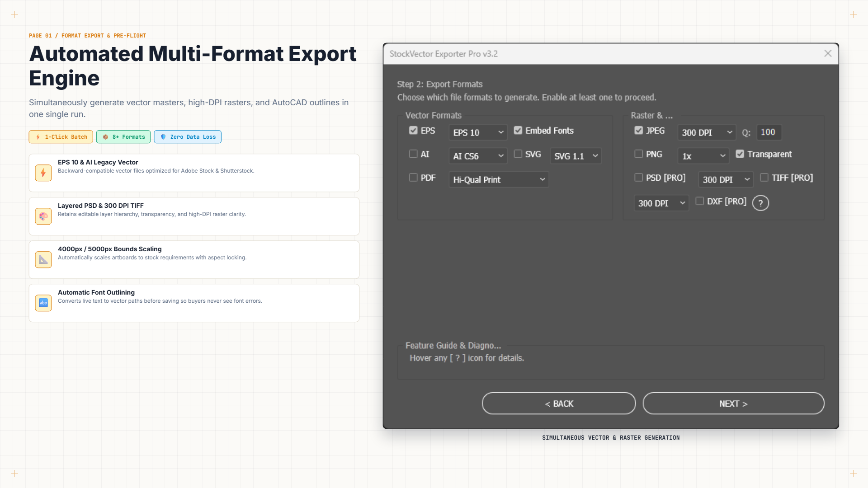Click the Q: quality label
The height and width of the screenshot is (488, 868).
click(x=746, y=133)
